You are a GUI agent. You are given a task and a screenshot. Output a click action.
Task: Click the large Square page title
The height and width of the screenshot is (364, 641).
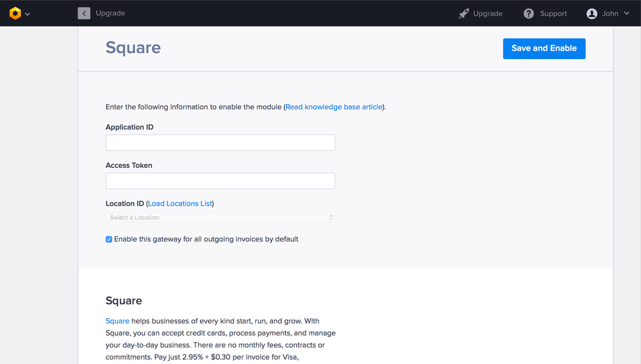pos(133,48)
